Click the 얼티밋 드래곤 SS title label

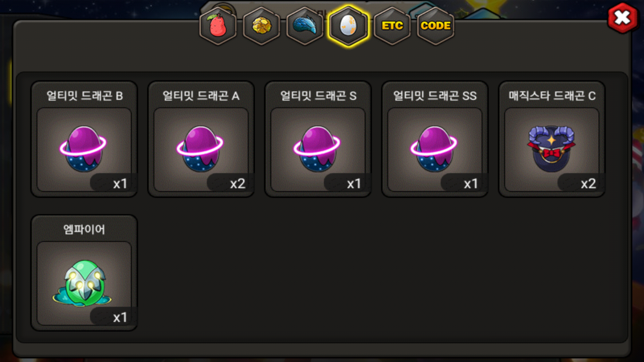pyautogui.click(x=435, y=96)
